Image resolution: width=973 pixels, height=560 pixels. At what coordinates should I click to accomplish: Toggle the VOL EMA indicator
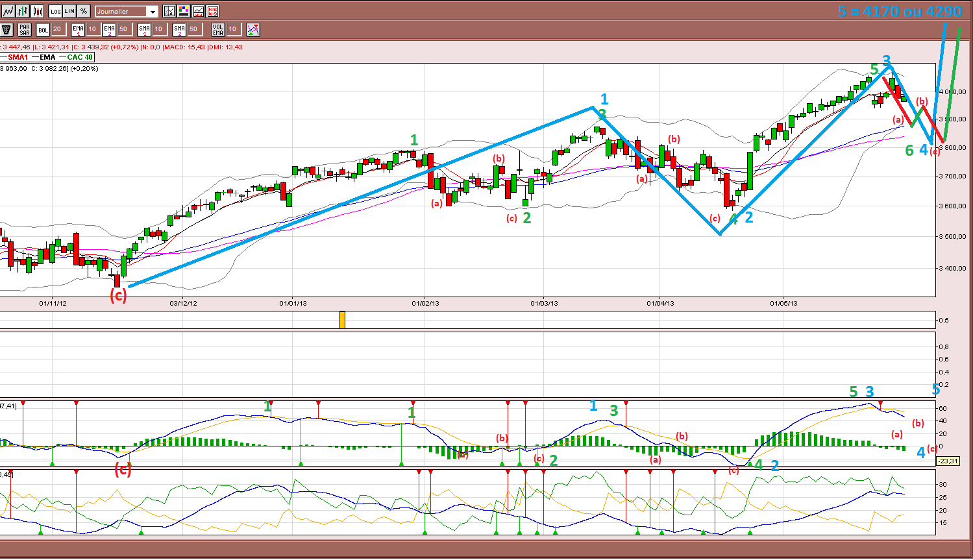point(218,29)
